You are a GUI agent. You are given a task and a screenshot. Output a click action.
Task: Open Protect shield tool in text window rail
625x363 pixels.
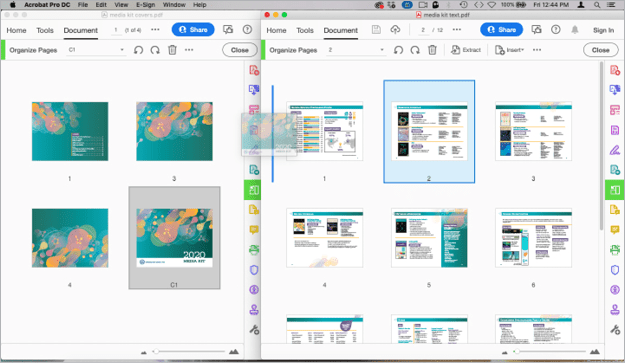615,270
